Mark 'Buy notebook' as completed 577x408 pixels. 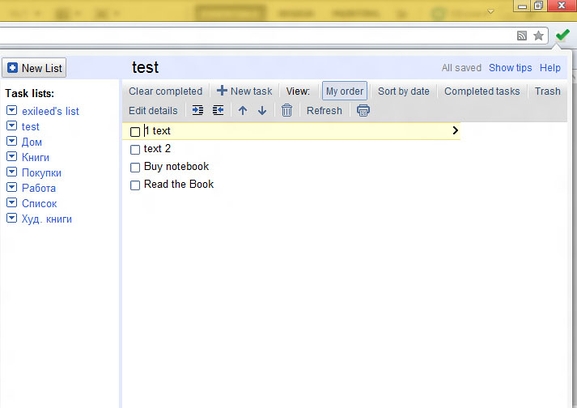tap(135, 167)
